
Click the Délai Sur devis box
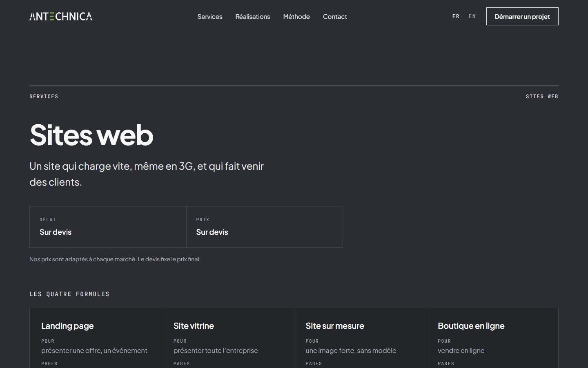tap(108, 227)
